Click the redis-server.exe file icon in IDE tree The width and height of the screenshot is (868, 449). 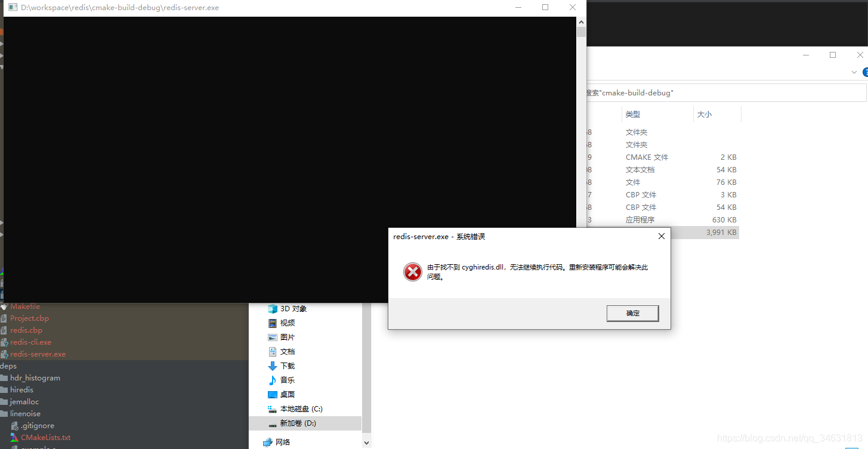(4, 354)
